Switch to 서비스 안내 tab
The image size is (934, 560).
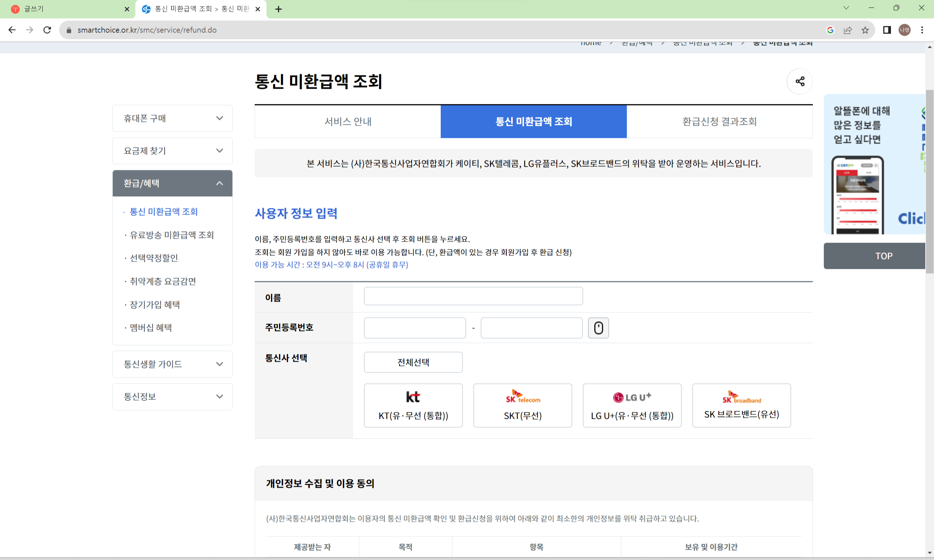point(348,121)
